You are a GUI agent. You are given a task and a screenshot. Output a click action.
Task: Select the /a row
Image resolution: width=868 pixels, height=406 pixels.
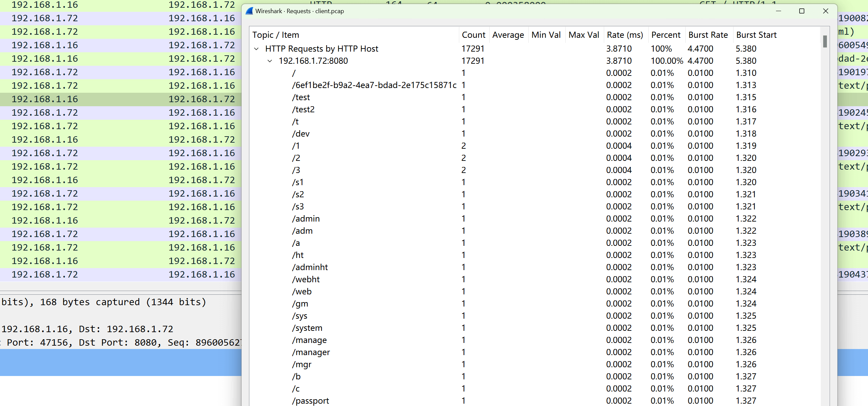[536, 243]
